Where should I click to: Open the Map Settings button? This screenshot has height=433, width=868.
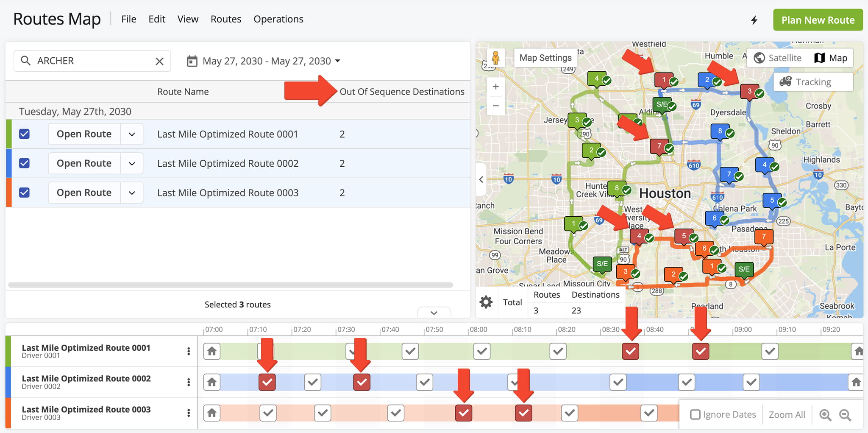[x=545, y=58]
